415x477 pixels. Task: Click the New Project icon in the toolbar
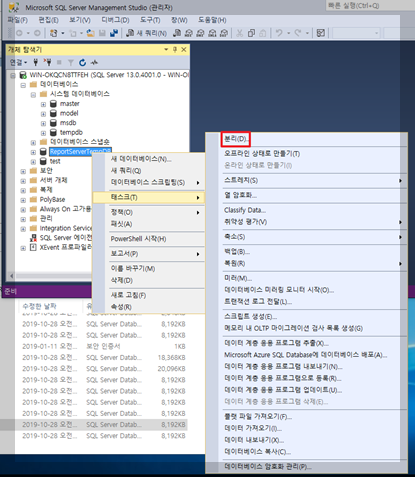[x=53, y=33]
